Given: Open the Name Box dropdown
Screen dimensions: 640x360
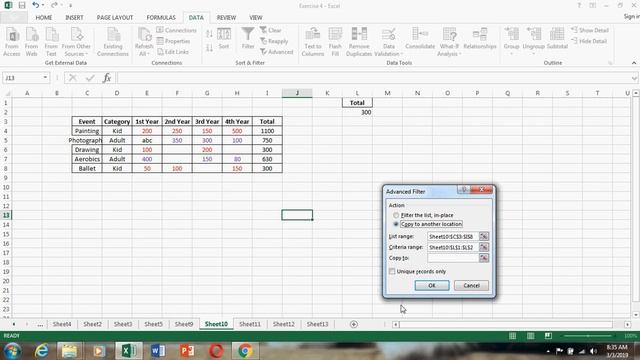Looking at the screenshot, I should (x=45, y=78).
